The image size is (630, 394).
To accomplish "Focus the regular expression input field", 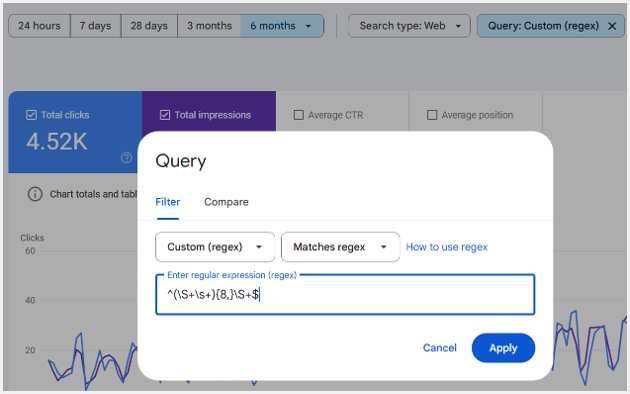I will (x=345, y=294).
